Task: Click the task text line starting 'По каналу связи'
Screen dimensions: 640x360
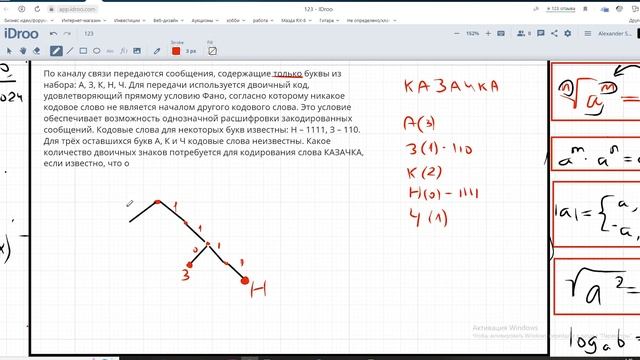Action: 192,74
